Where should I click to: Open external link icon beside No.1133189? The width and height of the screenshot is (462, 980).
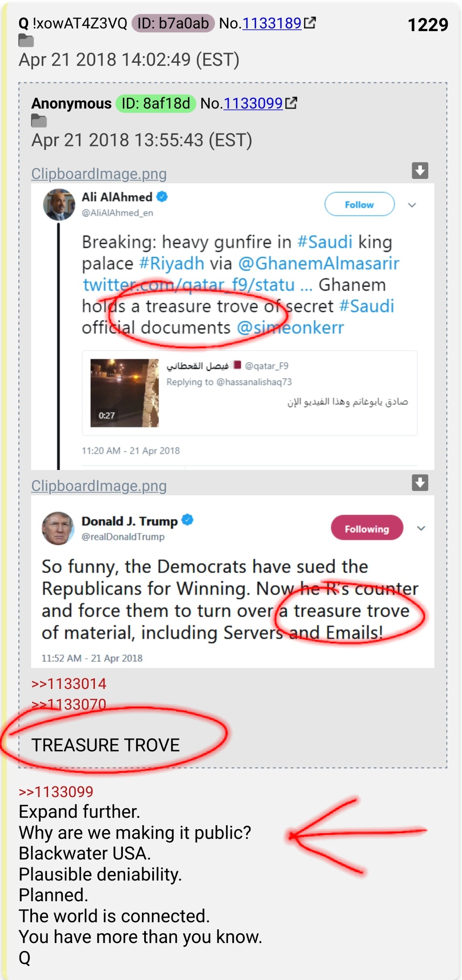tap(310, 23)
